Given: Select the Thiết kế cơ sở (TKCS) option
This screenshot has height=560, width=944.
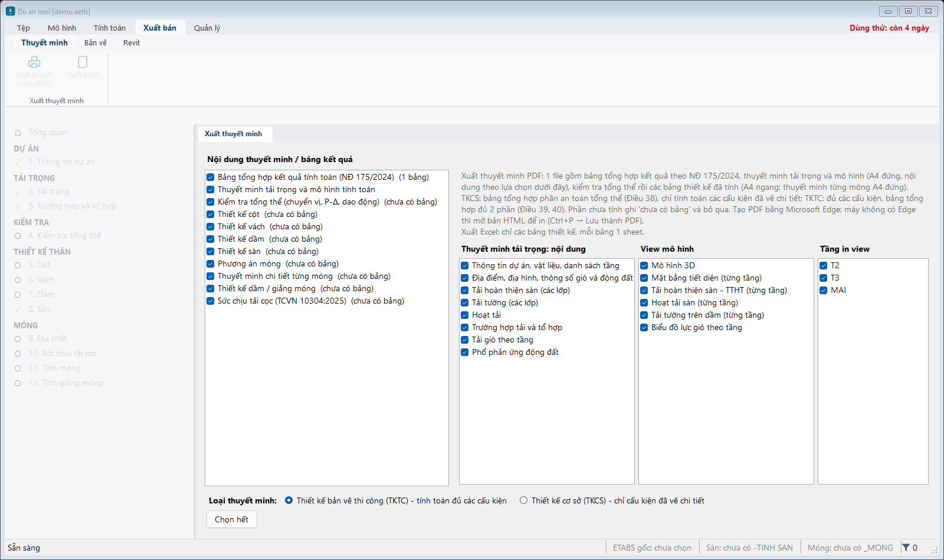Looking at the screenshot, I should (x=523, y=500).
